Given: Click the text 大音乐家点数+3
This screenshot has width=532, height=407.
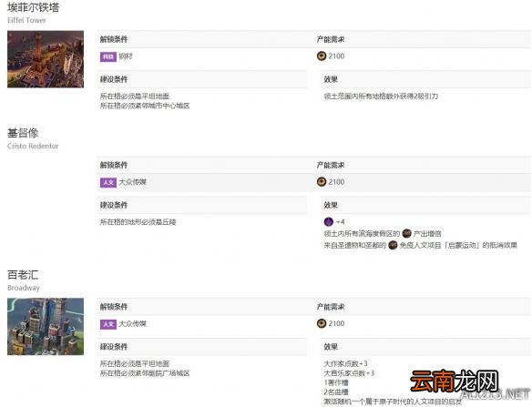Looking at the screenshot, I should click(349, 373).
